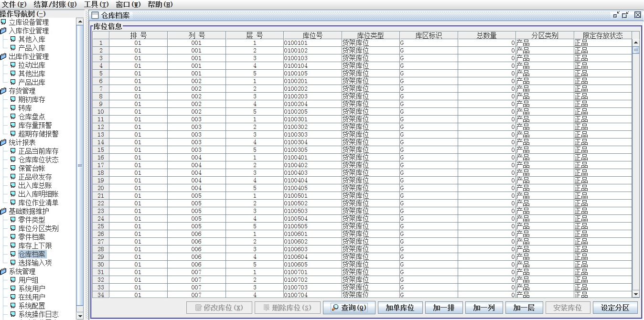This screenshot has width=644, height=320.
Task: Collapse the 基础数据维护 tree node
Action: [4, 211]
